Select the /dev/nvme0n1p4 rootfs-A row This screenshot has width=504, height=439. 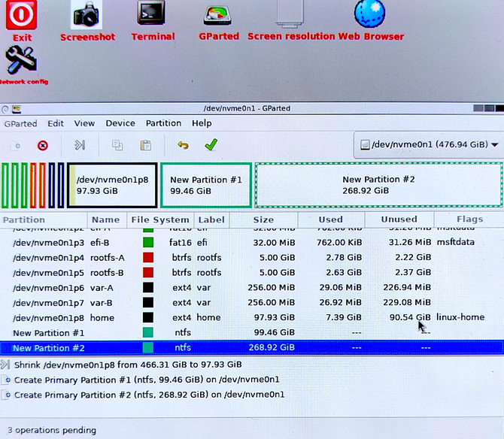(x=252, y=258)
